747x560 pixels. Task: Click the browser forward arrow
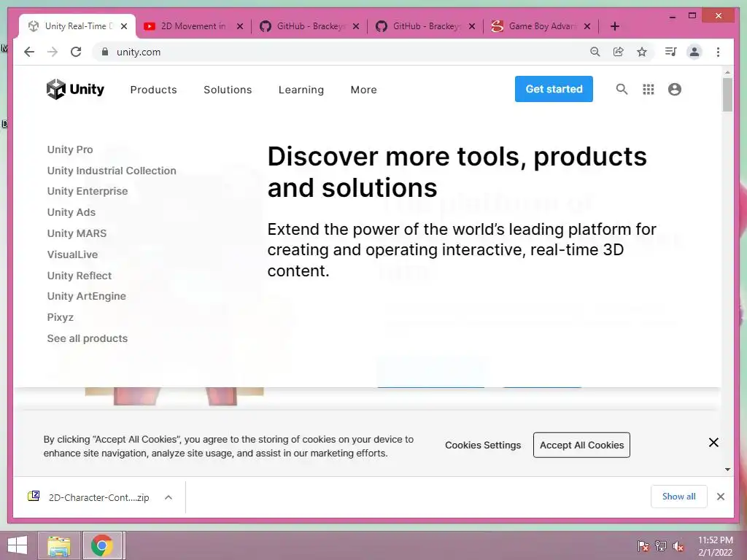pos(53,52)
